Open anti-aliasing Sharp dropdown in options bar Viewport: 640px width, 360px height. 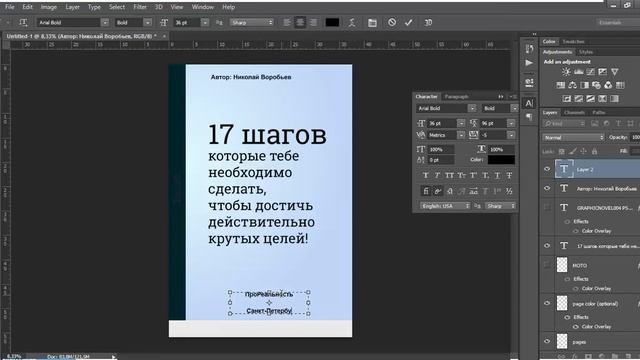(x=251, y=22)
